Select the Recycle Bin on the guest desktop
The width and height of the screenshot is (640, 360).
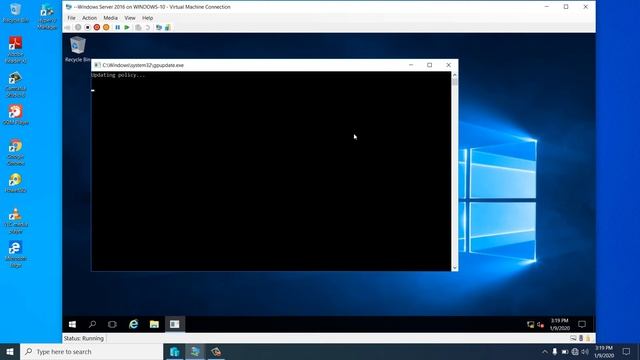point(78,49)
